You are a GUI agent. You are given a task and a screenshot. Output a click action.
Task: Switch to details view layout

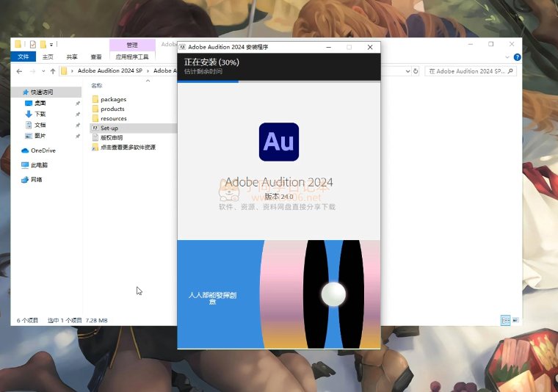tap(506, 320)
